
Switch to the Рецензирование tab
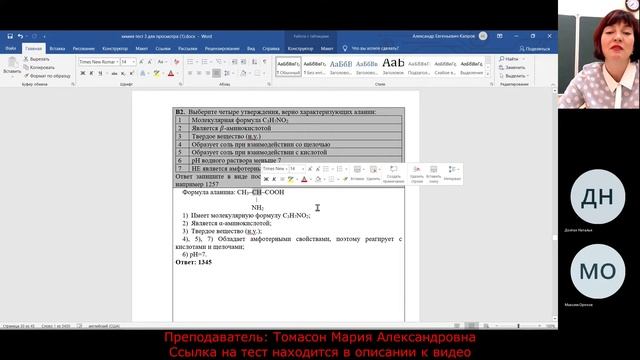(222, 49)
